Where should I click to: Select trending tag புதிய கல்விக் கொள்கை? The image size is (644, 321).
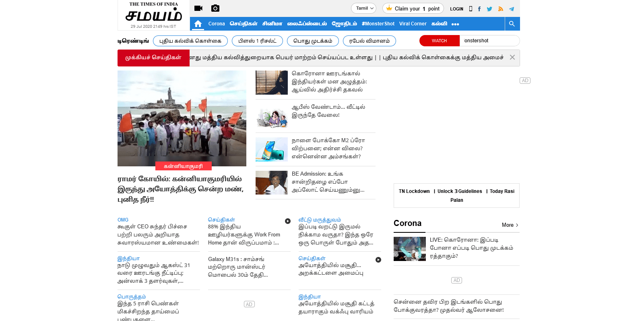click(x=190, y=41)
